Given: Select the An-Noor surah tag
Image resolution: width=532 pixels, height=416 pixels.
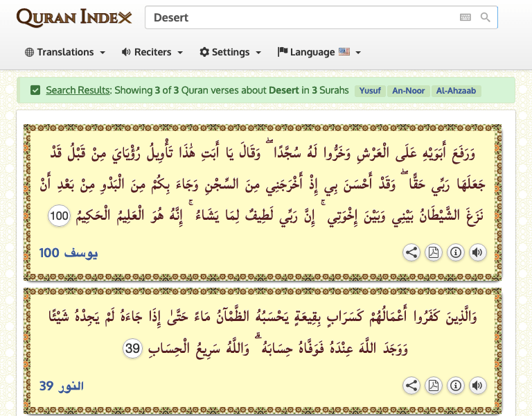Looking at the screenshot, I should point(408,91).
